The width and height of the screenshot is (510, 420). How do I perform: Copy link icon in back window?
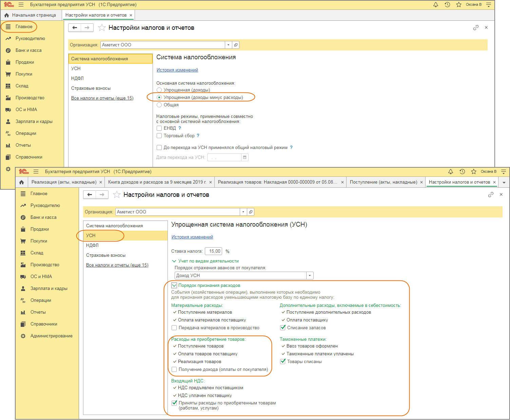476,27
